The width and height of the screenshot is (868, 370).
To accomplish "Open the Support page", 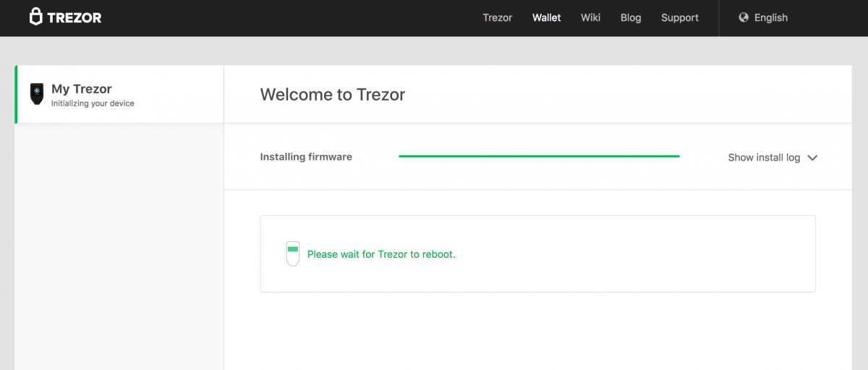I will coord(680,17).
